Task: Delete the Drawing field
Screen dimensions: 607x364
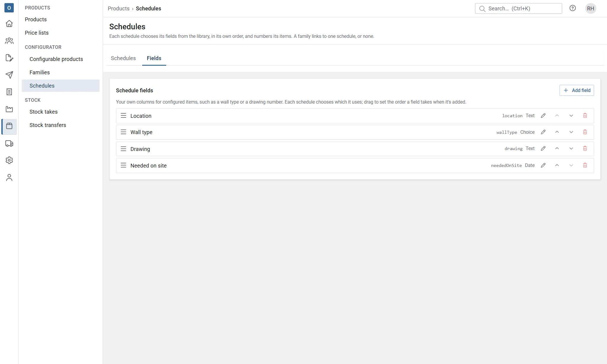Action: coord(585,149)
